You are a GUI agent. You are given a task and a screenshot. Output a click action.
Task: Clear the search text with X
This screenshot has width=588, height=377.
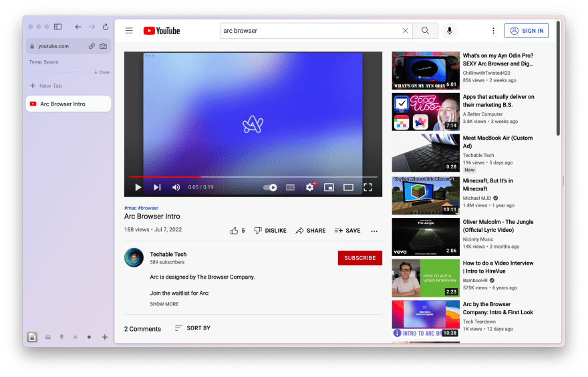tap(405, 31)
